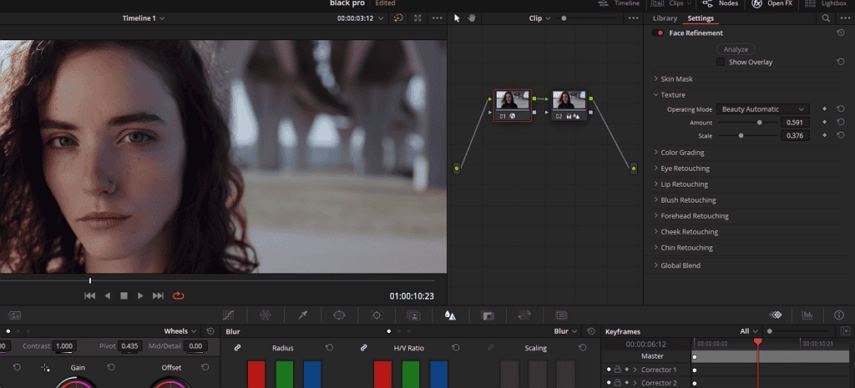The height and width of the screenshot is (388, 855).
Task: Expand the Keyframes panel view
Action: pos(845,331)
